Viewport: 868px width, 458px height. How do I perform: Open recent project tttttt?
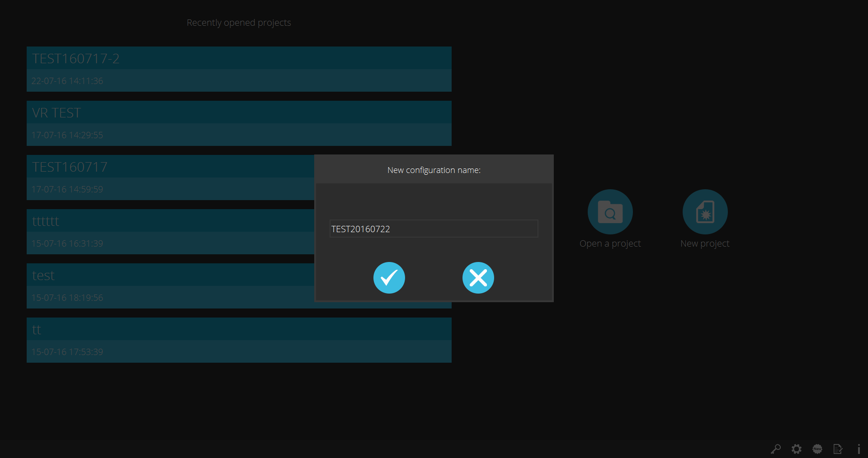(x=170, y=232)
